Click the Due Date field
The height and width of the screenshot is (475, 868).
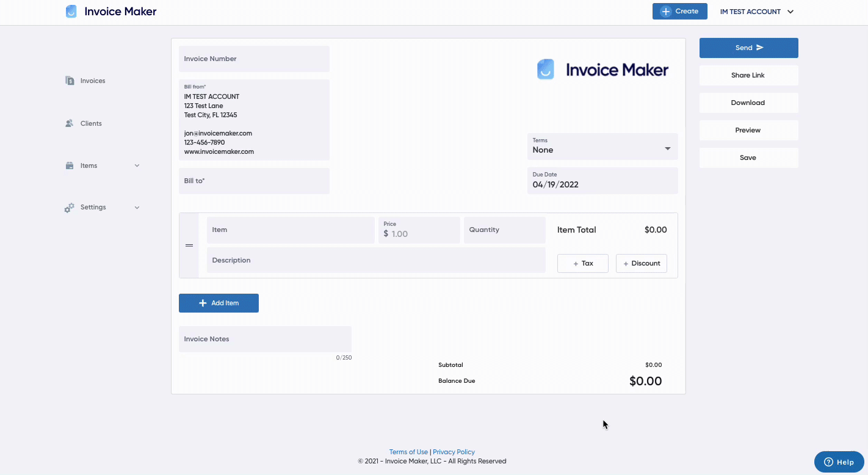[602, 181]
